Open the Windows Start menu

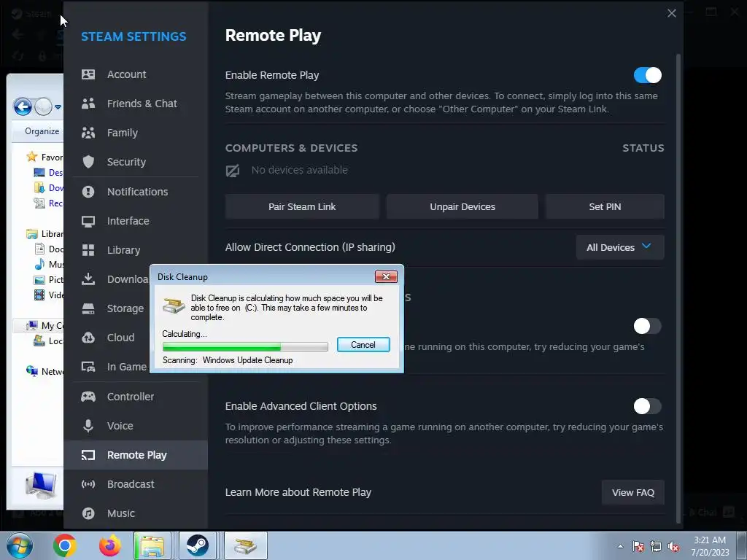coord(20,545)
